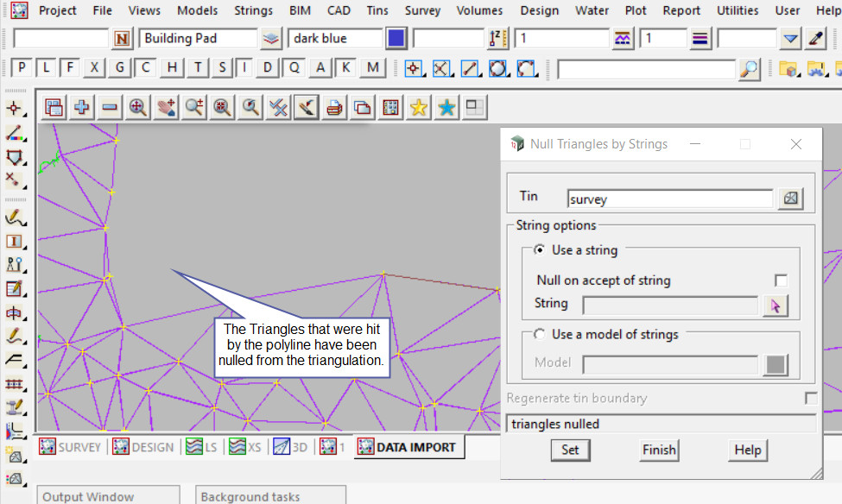842x504 pixels.
Task: Switch to the SURVEY view tab
Action: click(x=70, y=447)
